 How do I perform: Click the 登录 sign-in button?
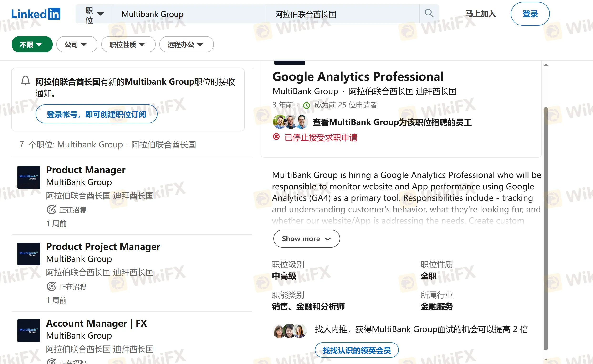[x=530, y=14]
